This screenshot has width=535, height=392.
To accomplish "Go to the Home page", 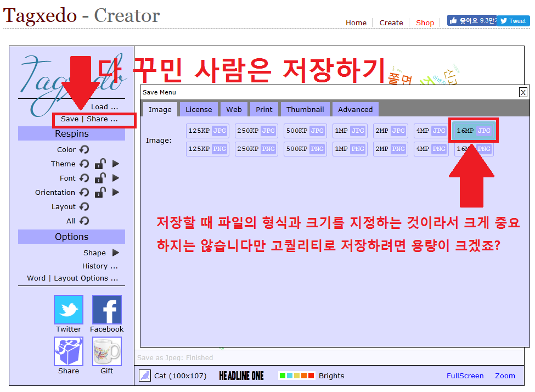I will [356, 23].
